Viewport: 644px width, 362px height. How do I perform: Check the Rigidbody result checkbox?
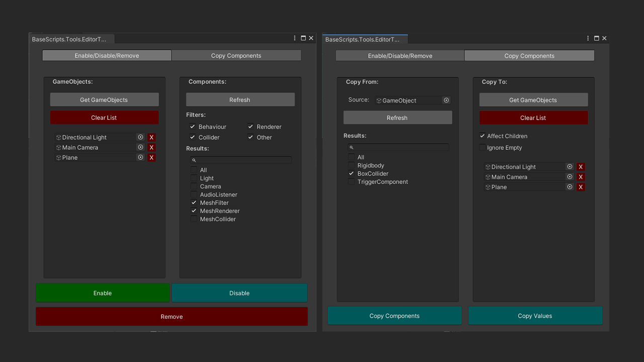pyautogui.click(x=351, y=165)
